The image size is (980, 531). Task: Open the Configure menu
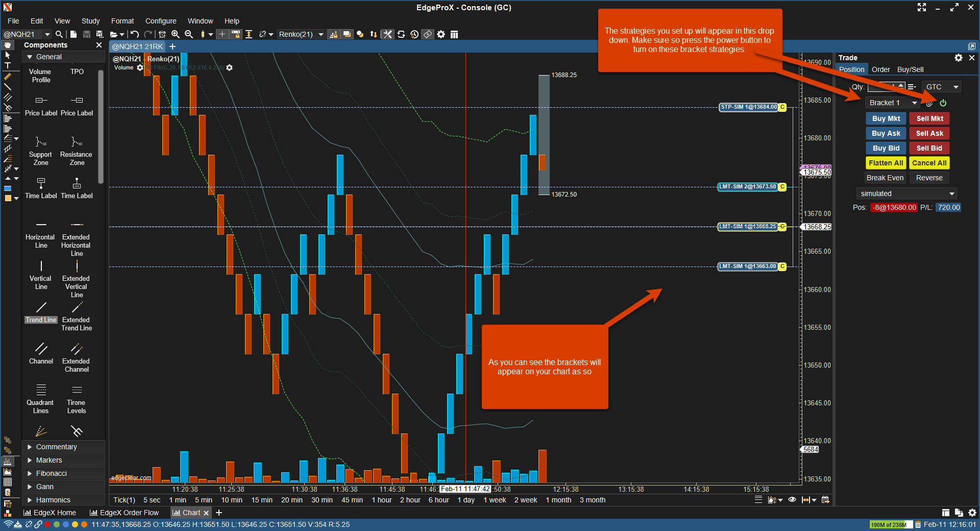click(161, 21)
